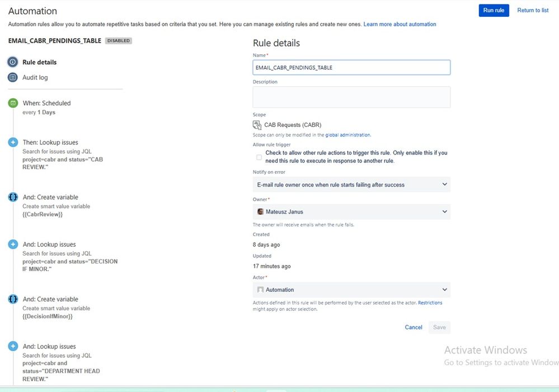This screenshot has height=392, width=559.
Task: Select Create variable DecisionIfMinor step
Action: coord(57,308)
